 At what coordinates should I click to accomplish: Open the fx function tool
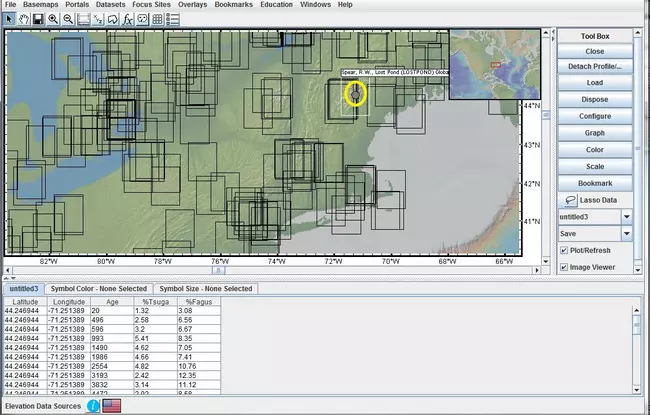(x=129, y=19)
